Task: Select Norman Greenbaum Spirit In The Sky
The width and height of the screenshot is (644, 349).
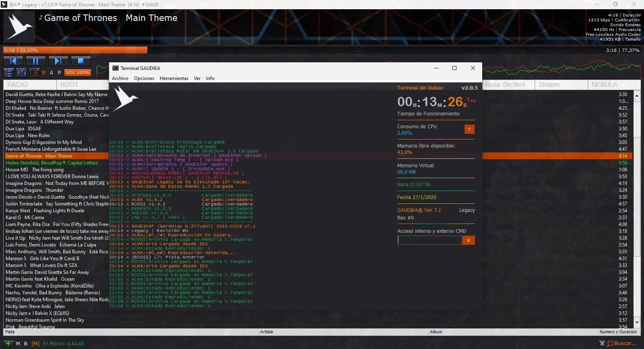Action: [x=45, y=320]
